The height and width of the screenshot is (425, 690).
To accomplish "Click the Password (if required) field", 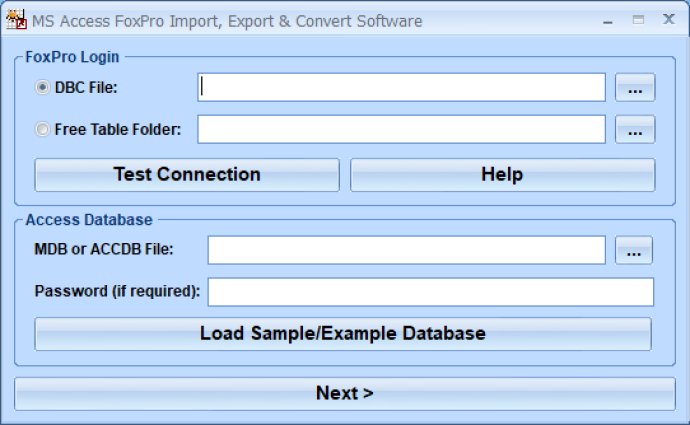I will 431,292.
